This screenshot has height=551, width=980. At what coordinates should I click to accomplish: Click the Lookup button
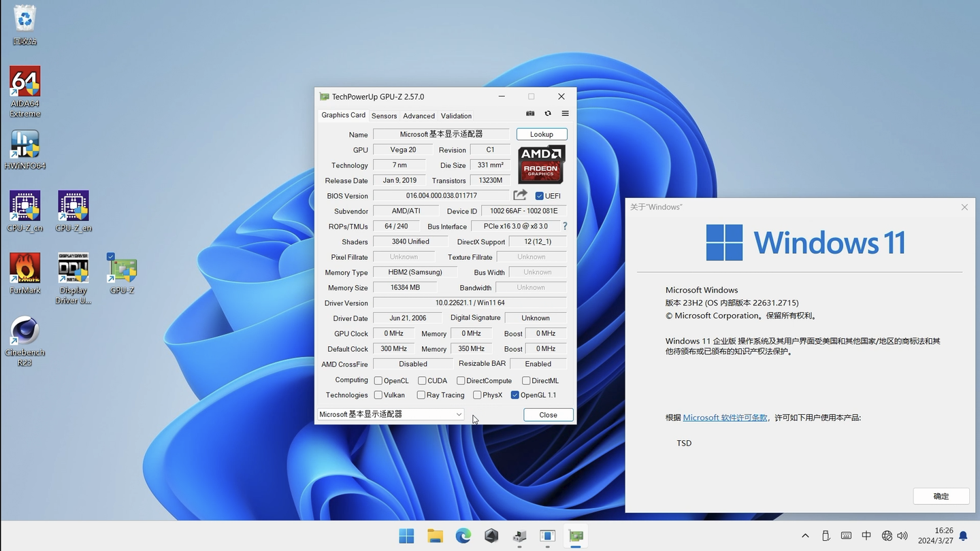click(542, 134)
